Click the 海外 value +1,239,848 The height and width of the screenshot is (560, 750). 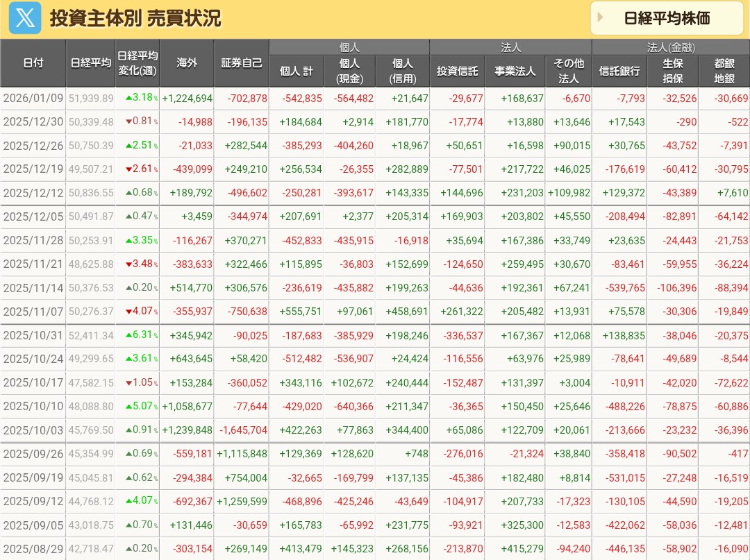tap(187, 430)
